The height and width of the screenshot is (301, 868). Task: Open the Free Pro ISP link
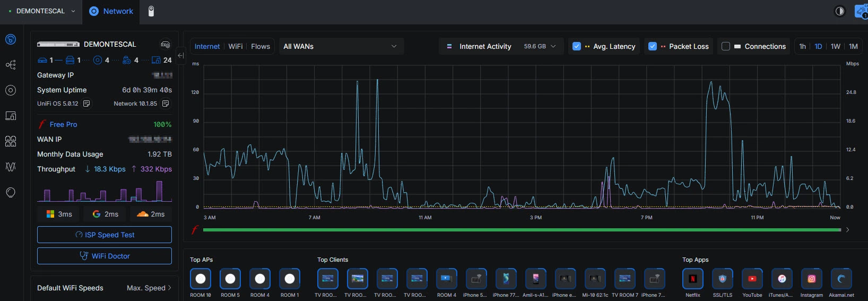[x=63, y=124]
